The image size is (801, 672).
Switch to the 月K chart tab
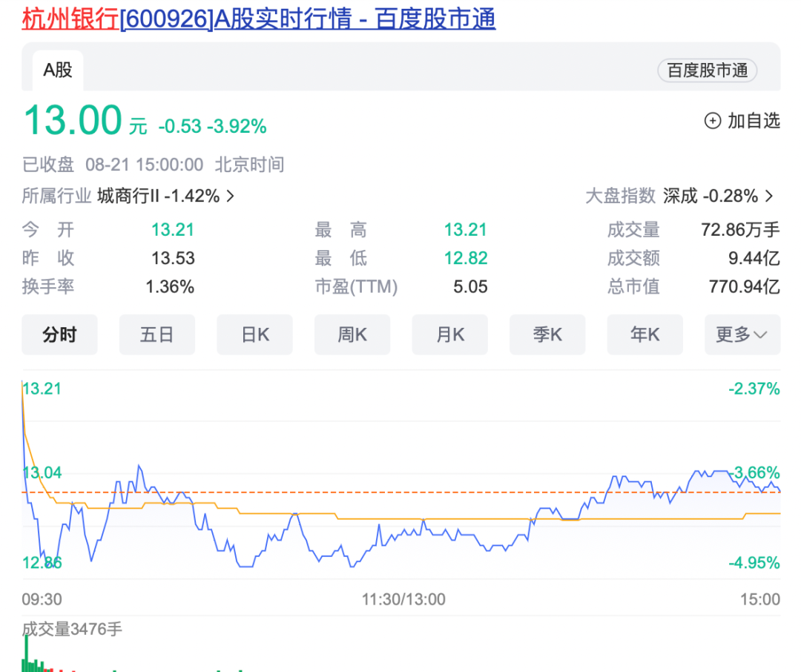click(449, 335)
